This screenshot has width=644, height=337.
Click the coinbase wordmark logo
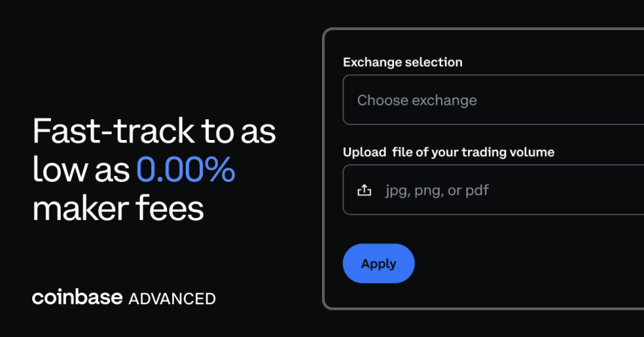(x=77, y=297)
